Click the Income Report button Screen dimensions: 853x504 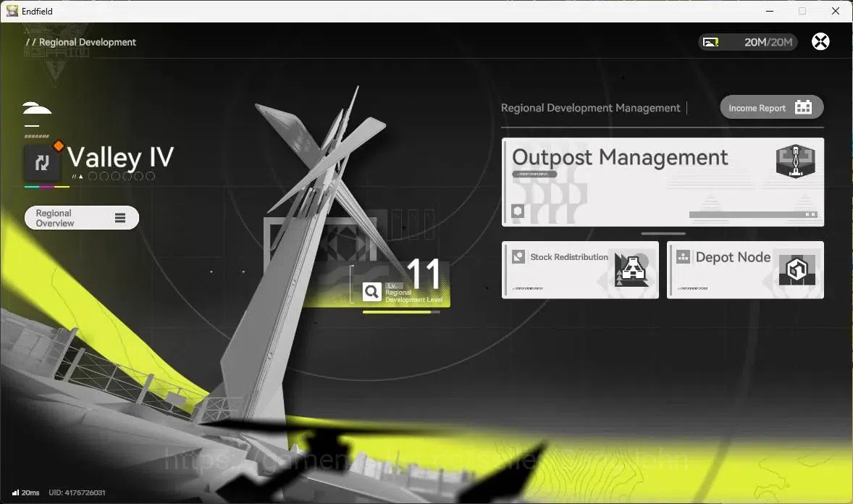[771, 107]
